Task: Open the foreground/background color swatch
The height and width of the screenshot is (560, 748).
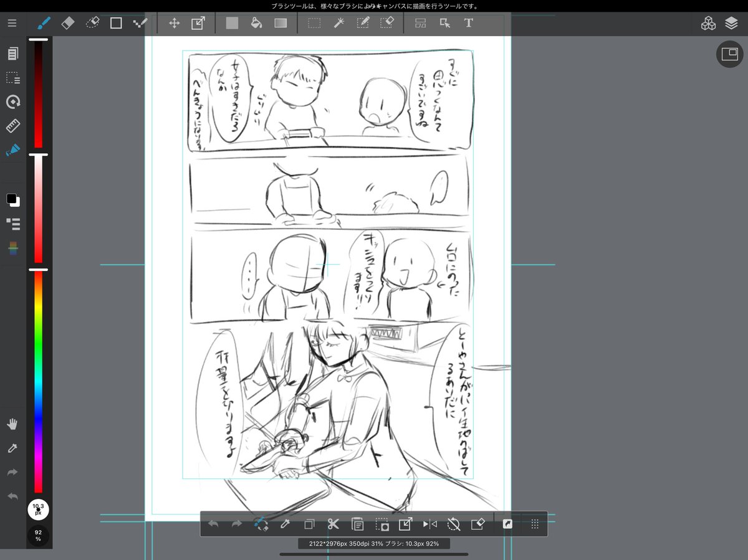Action: point(12,200)
